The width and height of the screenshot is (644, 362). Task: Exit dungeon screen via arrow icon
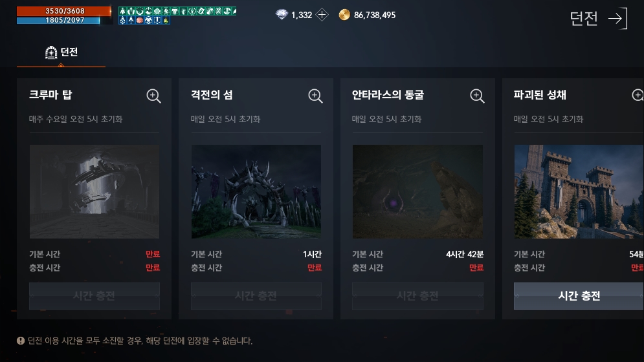(x=618, y=19)
